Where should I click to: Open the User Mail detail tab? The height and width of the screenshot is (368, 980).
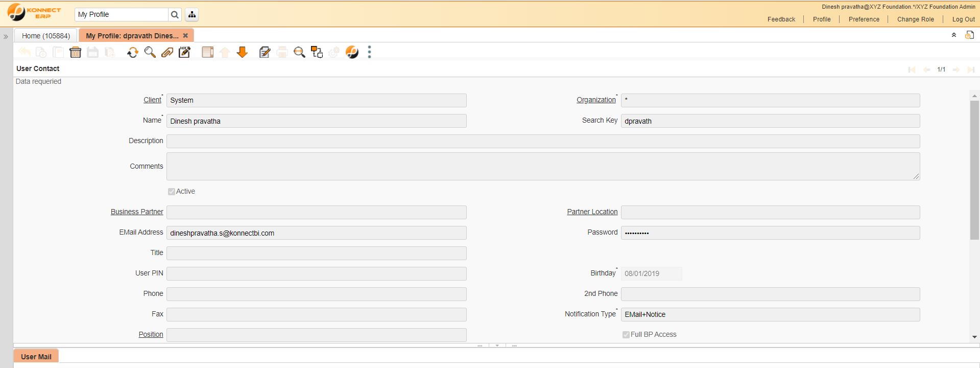click(x=36, y=357)
